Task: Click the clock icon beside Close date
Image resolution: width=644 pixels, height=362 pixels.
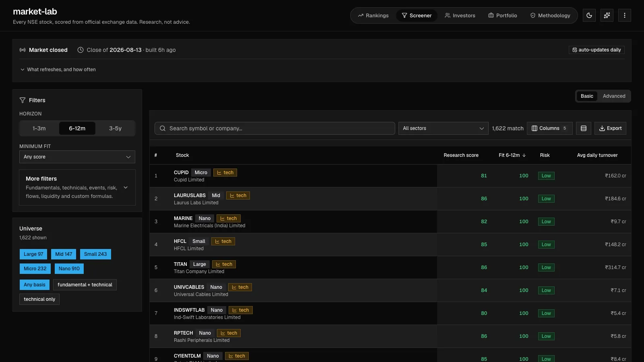Action: point(80,50)
